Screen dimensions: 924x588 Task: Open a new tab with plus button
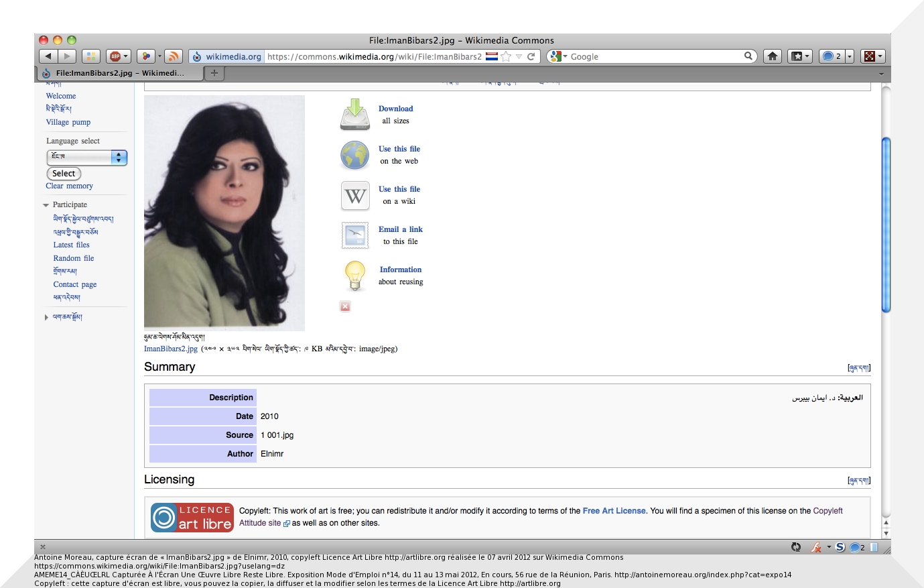click(x=214, y=73)
